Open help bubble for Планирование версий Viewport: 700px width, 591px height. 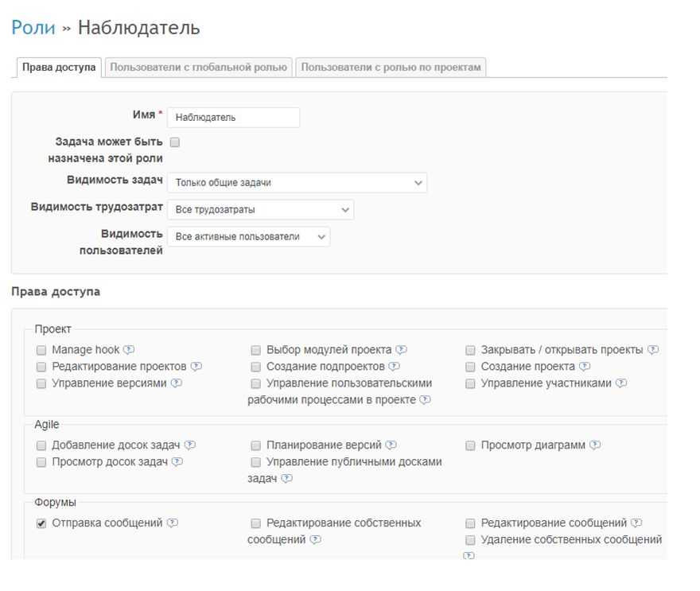(x=391, y=445)
